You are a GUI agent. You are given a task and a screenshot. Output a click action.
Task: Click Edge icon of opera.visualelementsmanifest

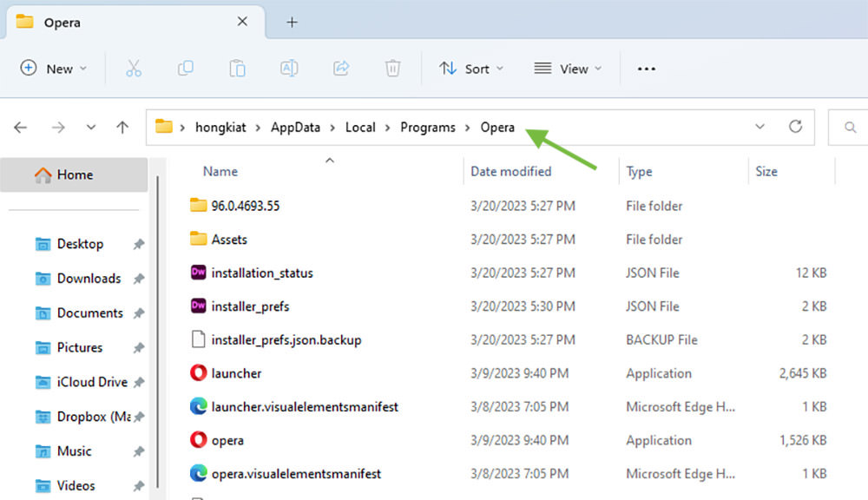point(198,473)
